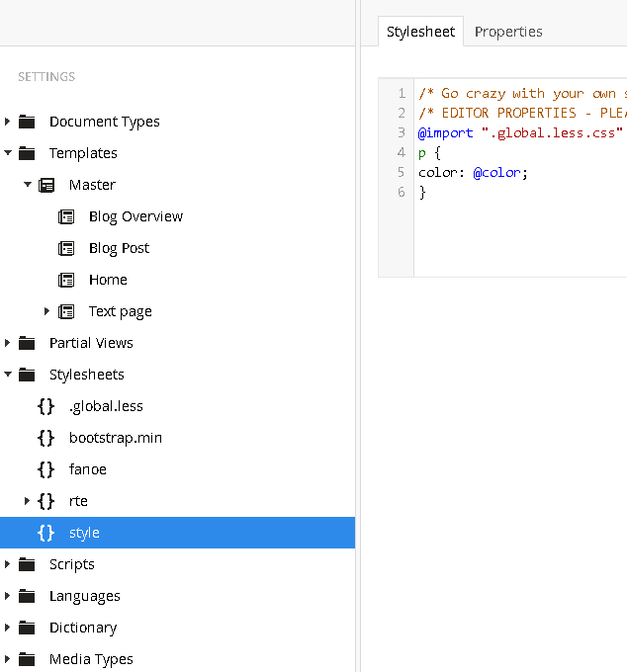Open the Master template

pos(92,185)
